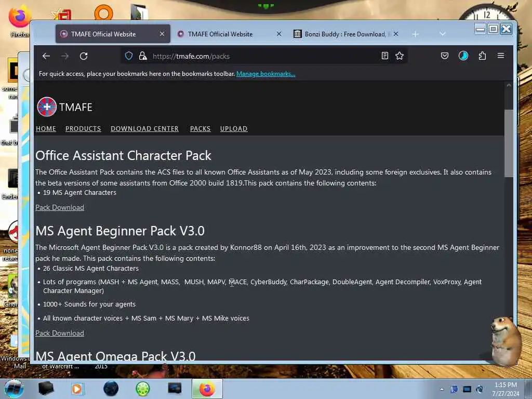Open the PACKS navigation link
Viewport: 532px width, 399px height.
[x=200, y=129]
